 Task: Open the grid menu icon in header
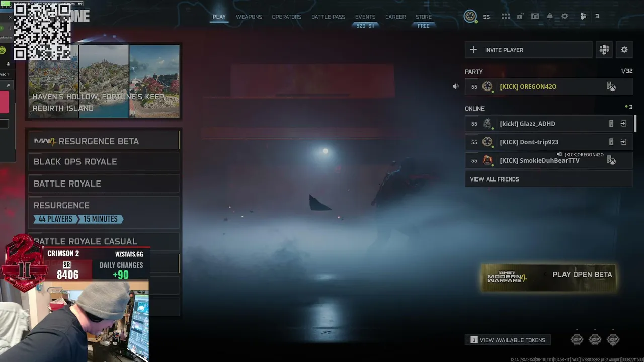[506, 17]
